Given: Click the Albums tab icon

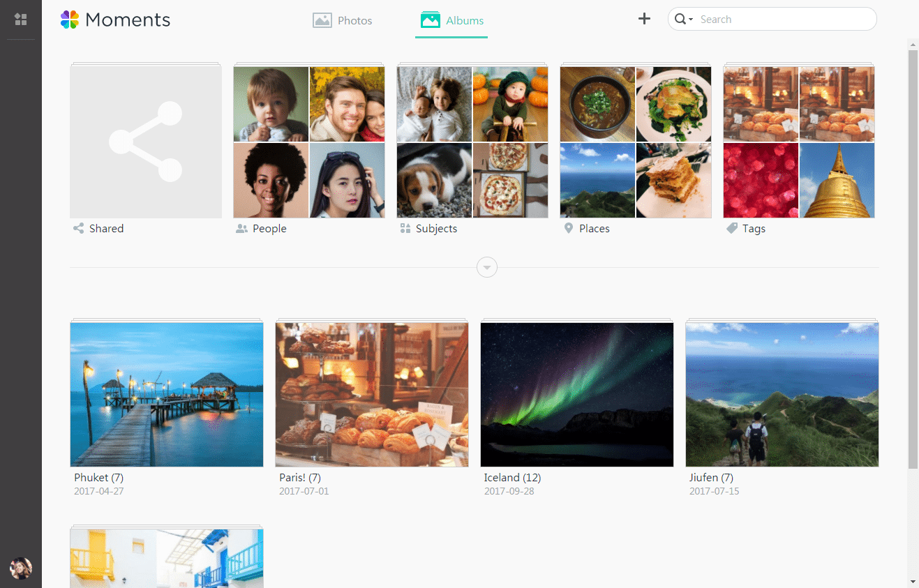Looking at the screenshot, I should click(431, 20).
